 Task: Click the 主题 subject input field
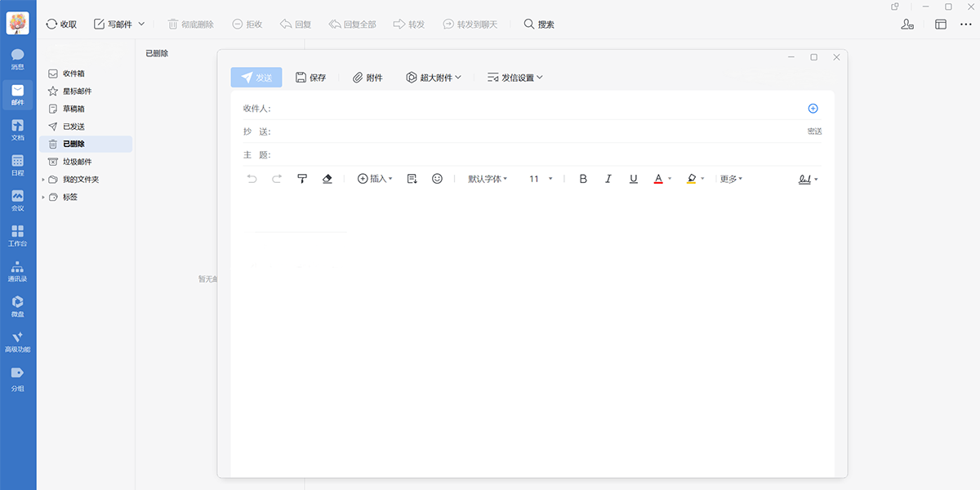(x=539, y=155)
